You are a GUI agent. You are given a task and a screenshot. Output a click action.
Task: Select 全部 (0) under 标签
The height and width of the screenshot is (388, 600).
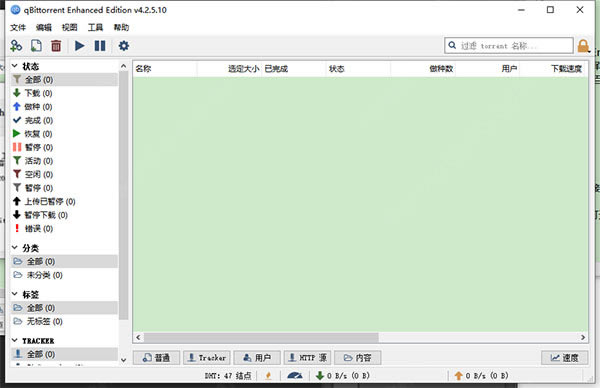[x=64, y=308]
